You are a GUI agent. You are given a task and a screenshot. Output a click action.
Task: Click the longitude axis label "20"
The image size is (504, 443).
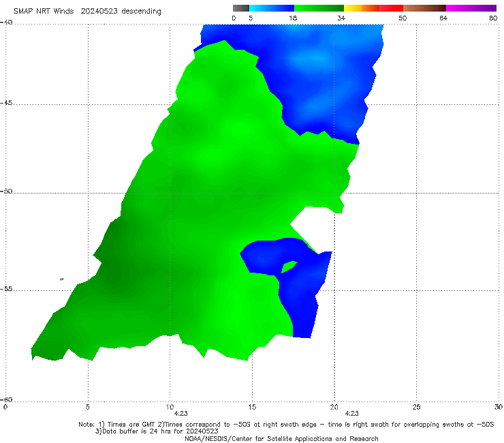[x=334, y=407]
